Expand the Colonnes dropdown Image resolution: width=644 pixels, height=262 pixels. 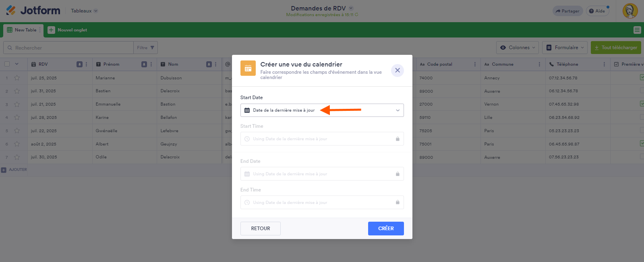[518, 48]
